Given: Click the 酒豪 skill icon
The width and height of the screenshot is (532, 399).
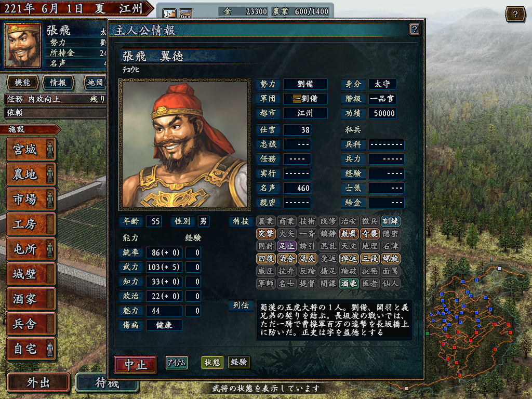Looking at the screenshot, I should click(x=349, y=283).
